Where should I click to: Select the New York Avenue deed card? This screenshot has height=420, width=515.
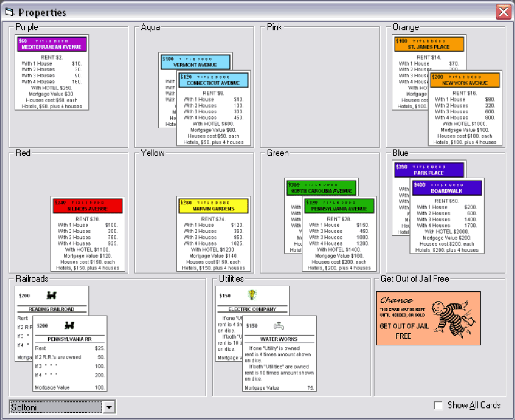[465, 108]
